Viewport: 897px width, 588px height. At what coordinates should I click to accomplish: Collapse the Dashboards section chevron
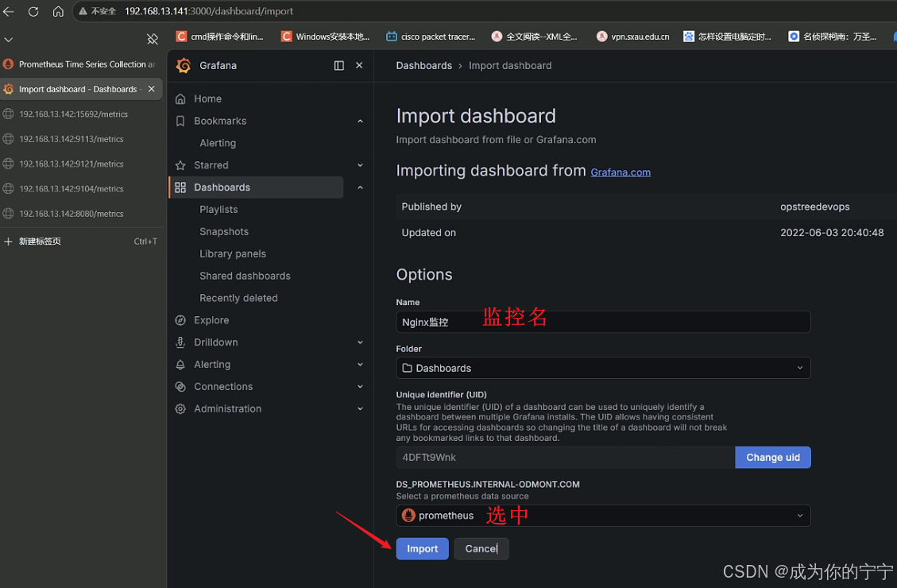coord(360,188)
